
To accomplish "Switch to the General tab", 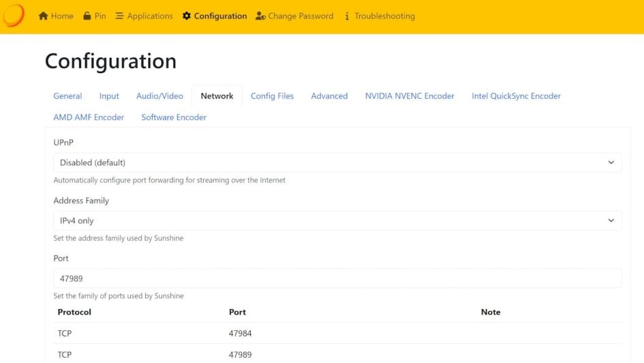I will pos(67,96).
